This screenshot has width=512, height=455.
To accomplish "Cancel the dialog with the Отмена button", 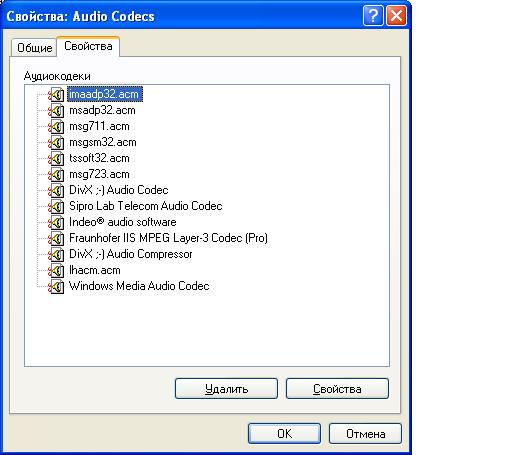I will 365,434.
